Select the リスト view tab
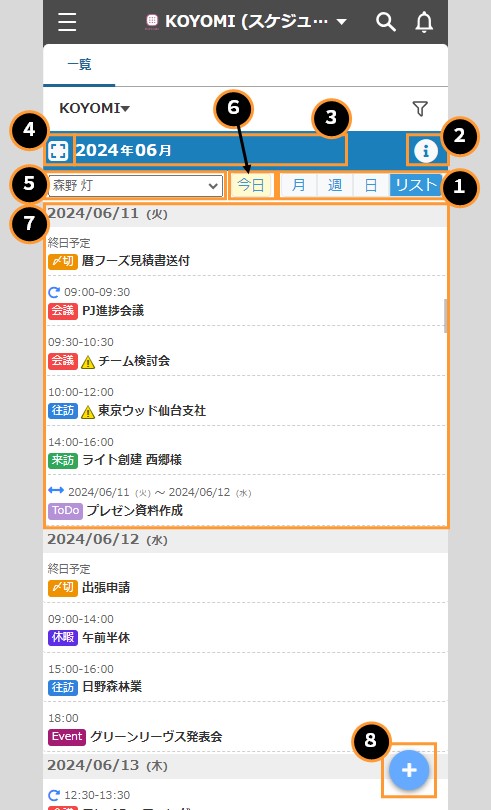 (x=416, y=185)
